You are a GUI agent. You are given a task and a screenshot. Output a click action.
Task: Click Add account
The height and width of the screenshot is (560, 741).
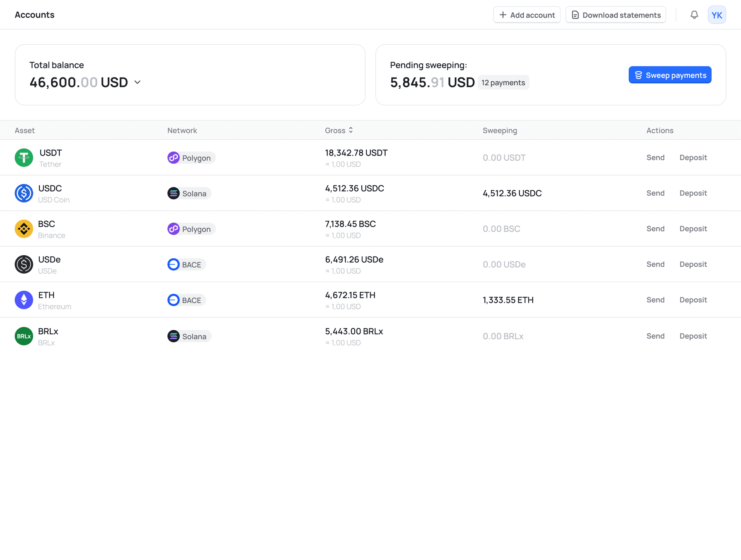click(527, 15)
